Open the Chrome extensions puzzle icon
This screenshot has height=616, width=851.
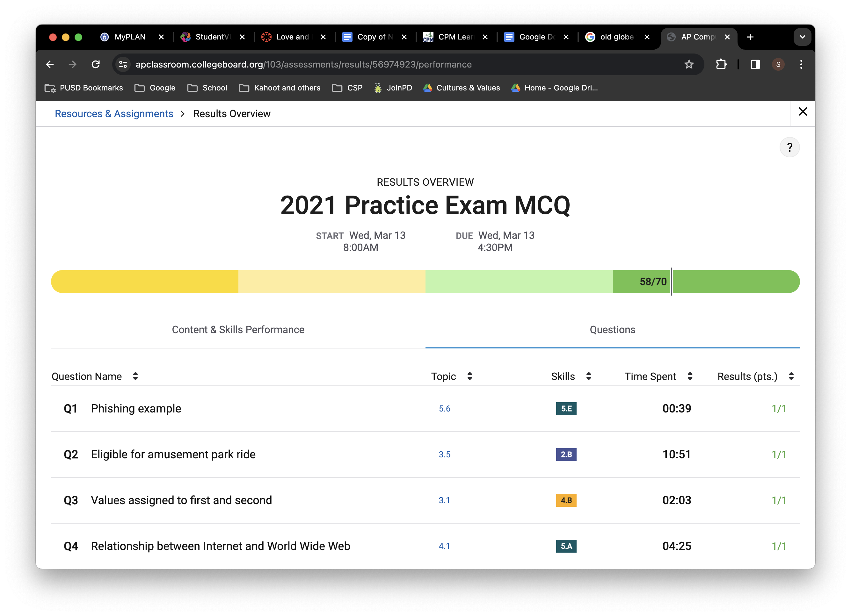click(721, 64)
